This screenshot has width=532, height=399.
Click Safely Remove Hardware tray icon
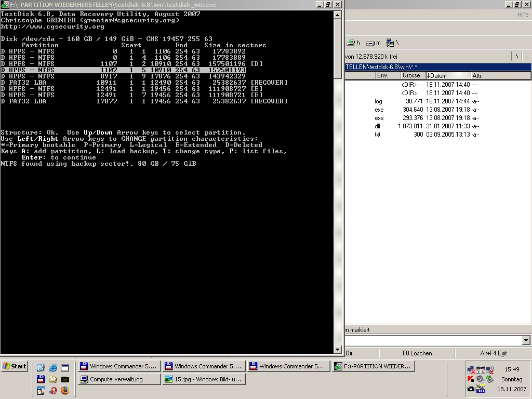489,379
